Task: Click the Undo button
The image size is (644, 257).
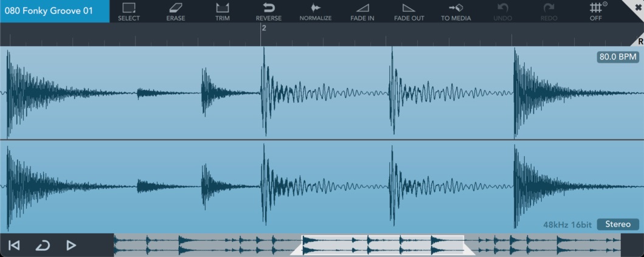Action: pos(502,12)
